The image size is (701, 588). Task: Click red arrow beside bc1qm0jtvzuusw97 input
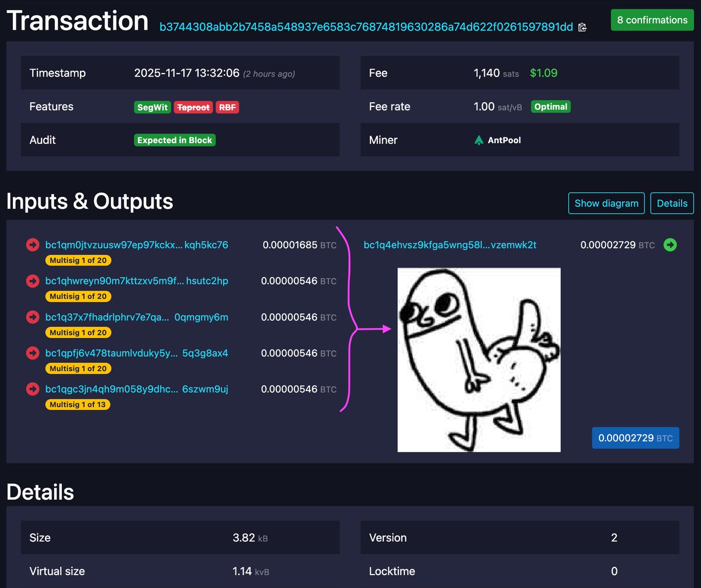click(33, 245)
